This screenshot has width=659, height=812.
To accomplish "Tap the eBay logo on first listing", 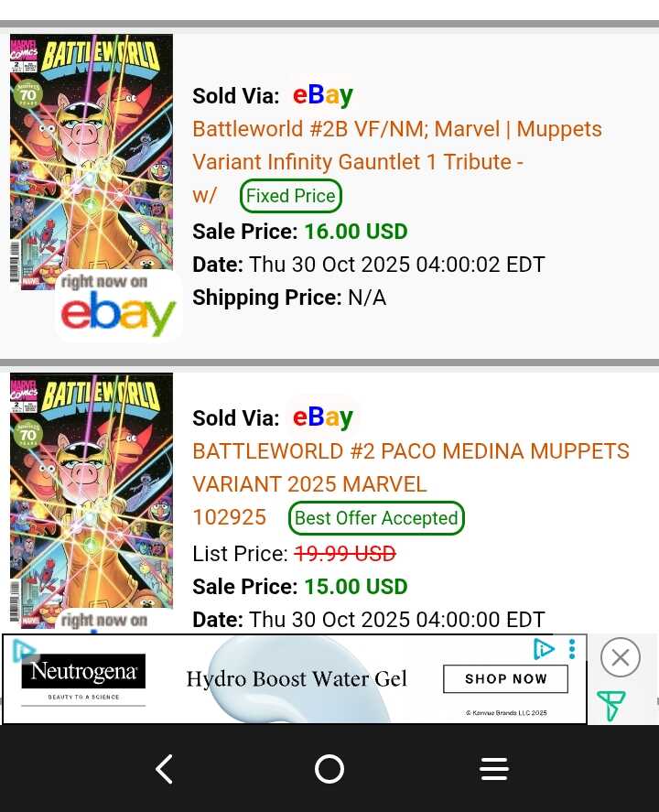I will (322, 94).
